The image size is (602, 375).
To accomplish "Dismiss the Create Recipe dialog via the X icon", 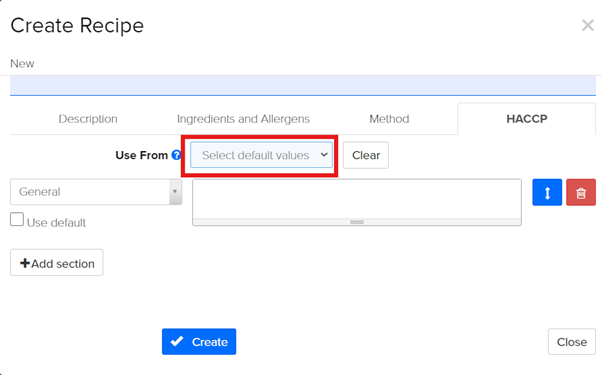I will tap(588, 26).
